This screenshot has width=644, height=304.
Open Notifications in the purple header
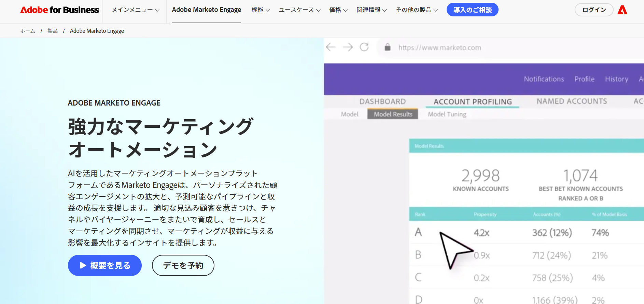click(544, 79)
